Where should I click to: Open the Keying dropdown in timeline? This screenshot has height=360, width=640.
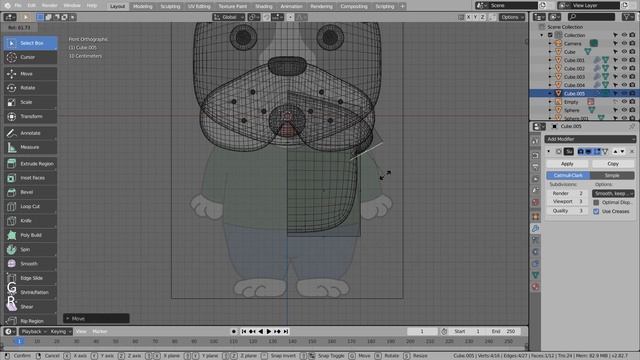61,331
